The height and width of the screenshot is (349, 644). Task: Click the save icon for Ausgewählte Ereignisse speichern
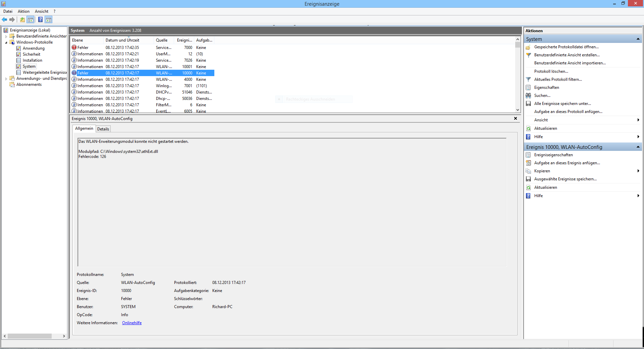pos(528,179)
